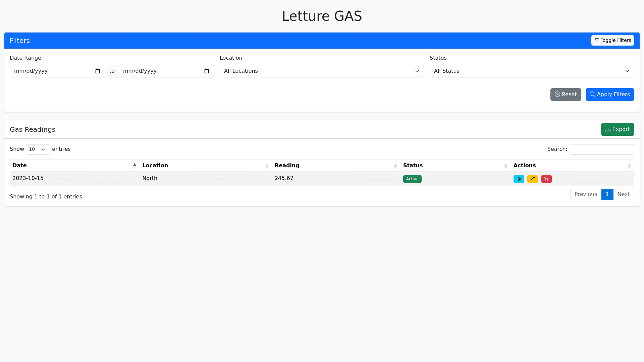The image size is (644, 362).
Task: Click the red trash delete icon
Action: click(x=546, y=179)
